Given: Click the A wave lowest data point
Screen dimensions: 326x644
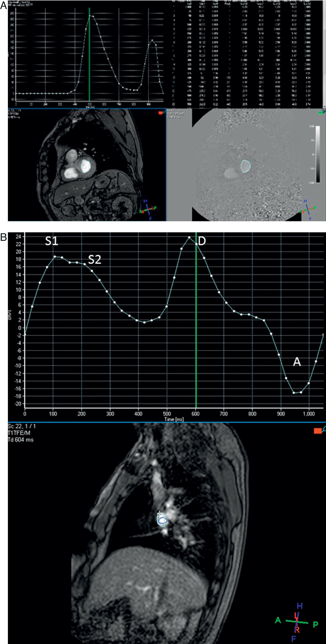Looking at the screenshot, I should click(x=294, y=393).
